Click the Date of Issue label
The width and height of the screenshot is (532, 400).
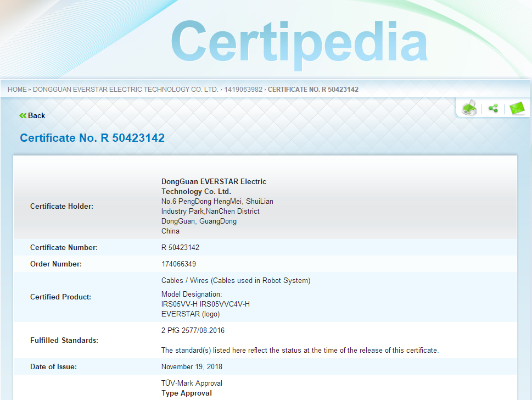pos(54,366)
